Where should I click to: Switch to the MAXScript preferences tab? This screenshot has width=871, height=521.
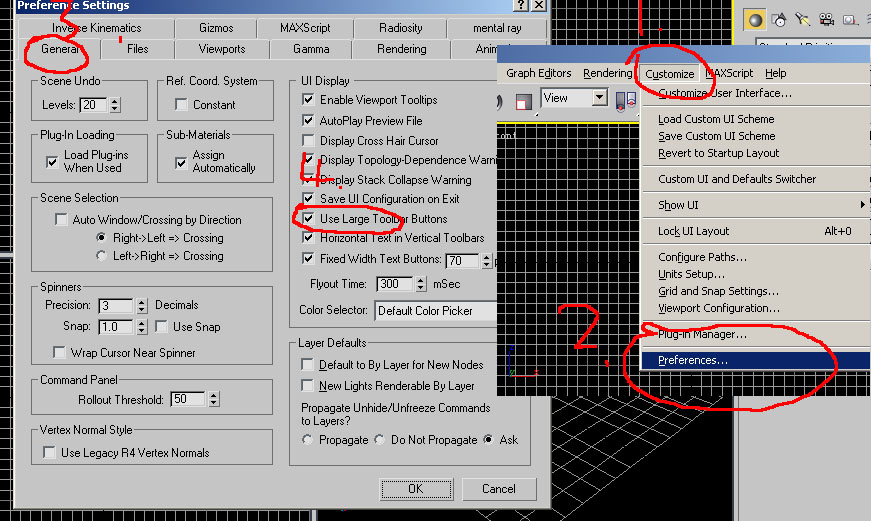(x=305, y=28)
